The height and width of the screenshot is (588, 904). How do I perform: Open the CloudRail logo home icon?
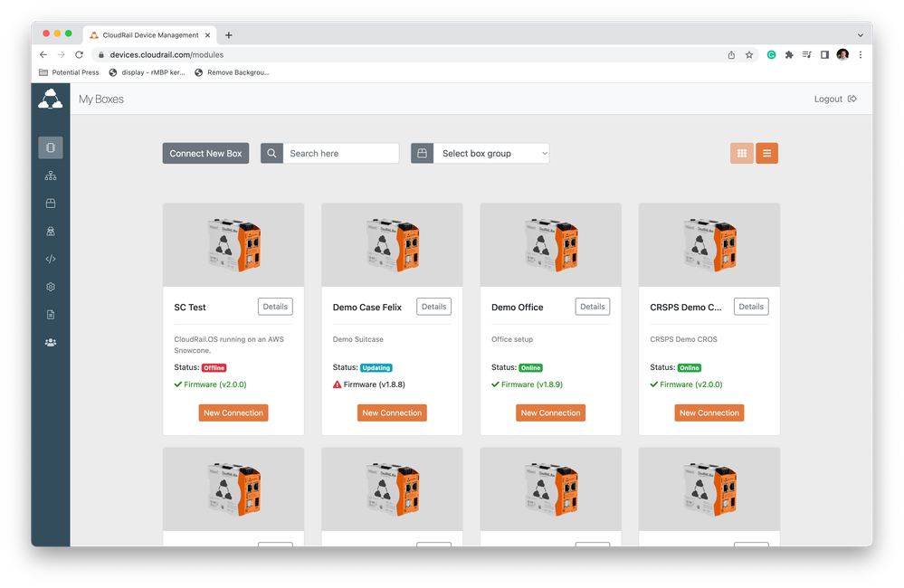tap(50, 99)
